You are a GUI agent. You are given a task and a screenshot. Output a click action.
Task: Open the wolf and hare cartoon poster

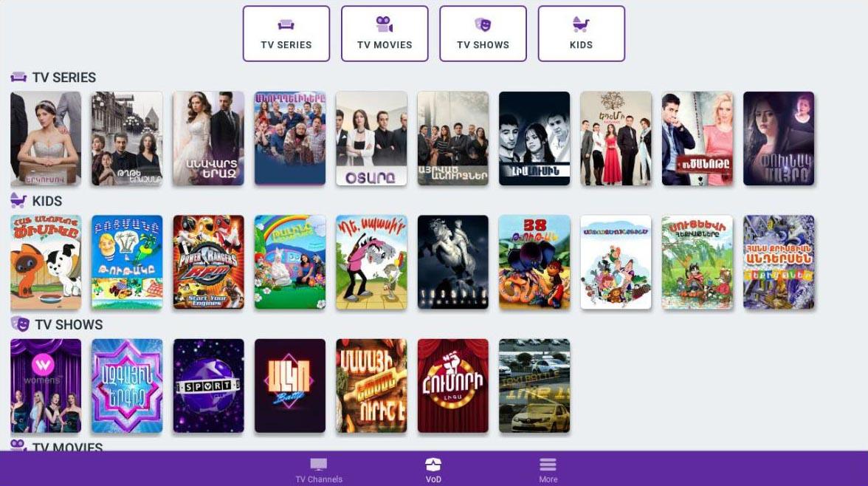point(371,262)
